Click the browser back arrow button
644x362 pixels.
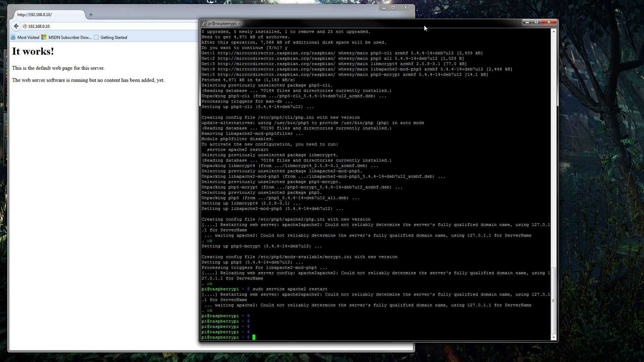click(16, 26)
